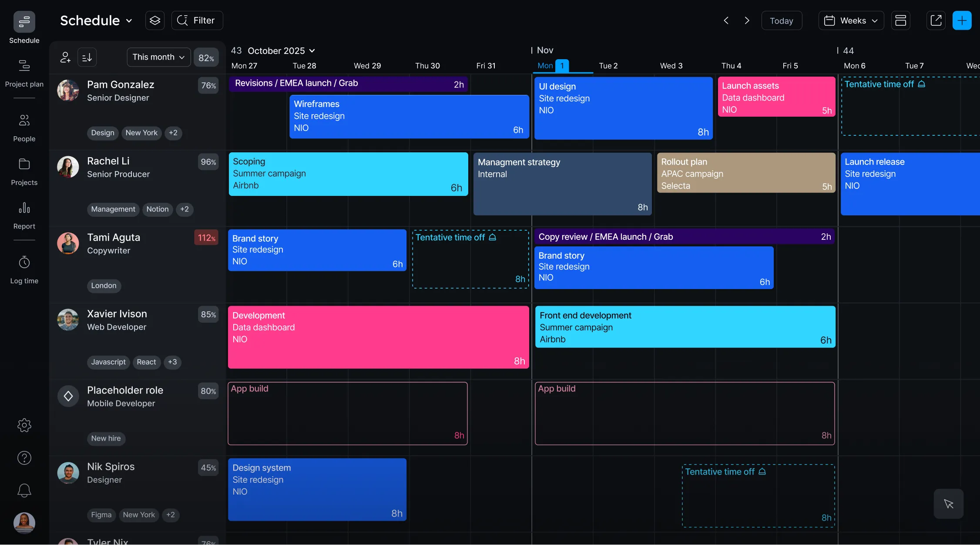Click the sort order icon beside This month
This screenshot has height=545, width=980.
pos(87,57)
